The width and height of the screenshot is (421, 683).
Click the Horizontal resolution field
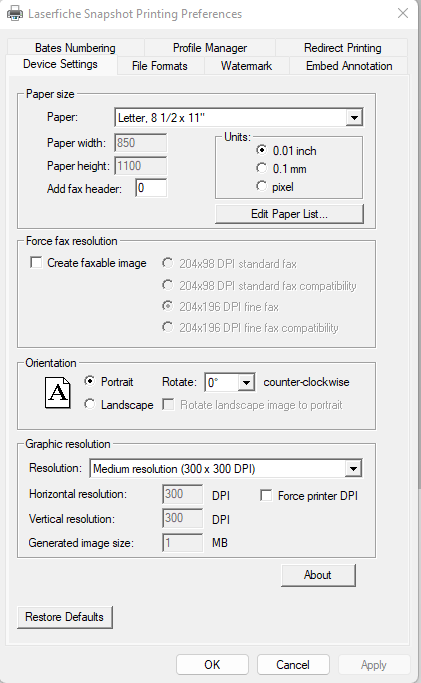pyautogui.click(x=182, y=494)
